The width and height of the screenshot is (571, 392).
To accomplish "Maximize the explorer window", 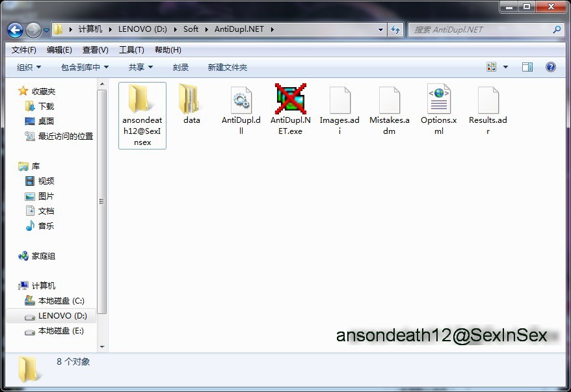I will (x=527, y=7).
